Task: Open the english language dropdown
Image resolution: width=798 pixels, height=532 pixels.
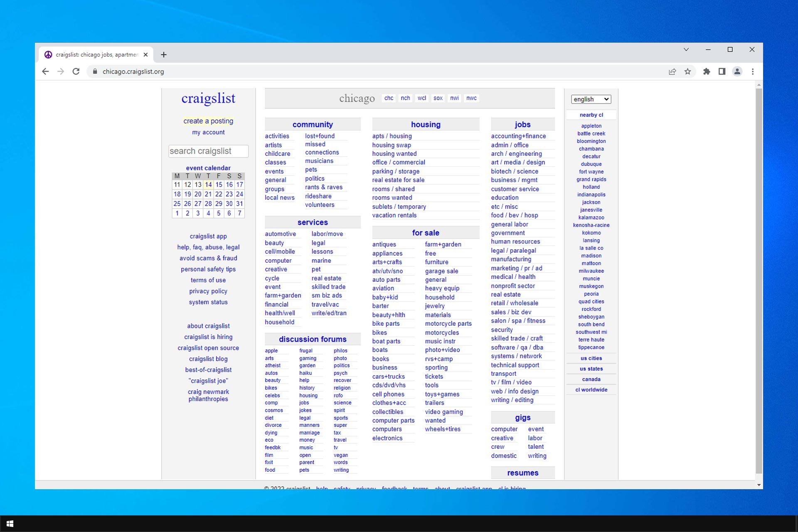Action: 591,99
